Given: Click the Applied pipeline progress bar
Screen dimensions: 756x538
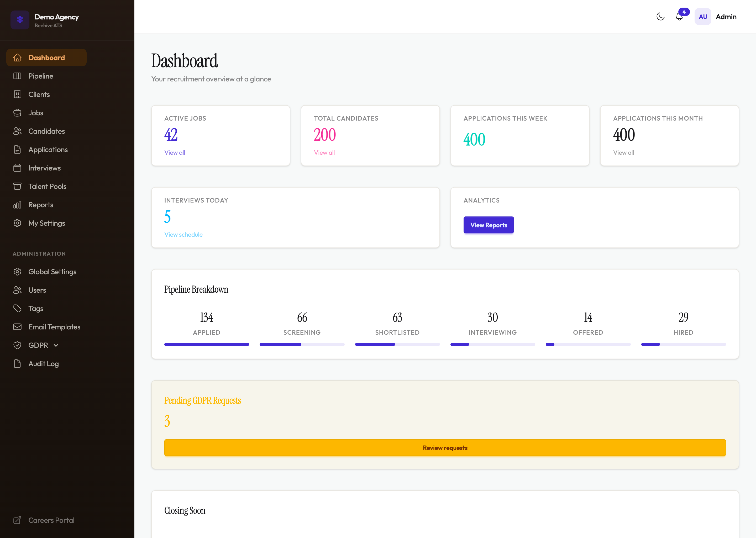Looking at the screenshot, I should [x=207, y=345].
